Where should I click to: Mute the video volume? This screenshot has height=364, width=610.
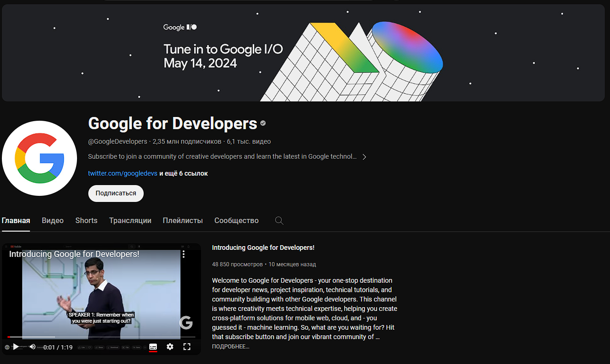pos(32,347)
